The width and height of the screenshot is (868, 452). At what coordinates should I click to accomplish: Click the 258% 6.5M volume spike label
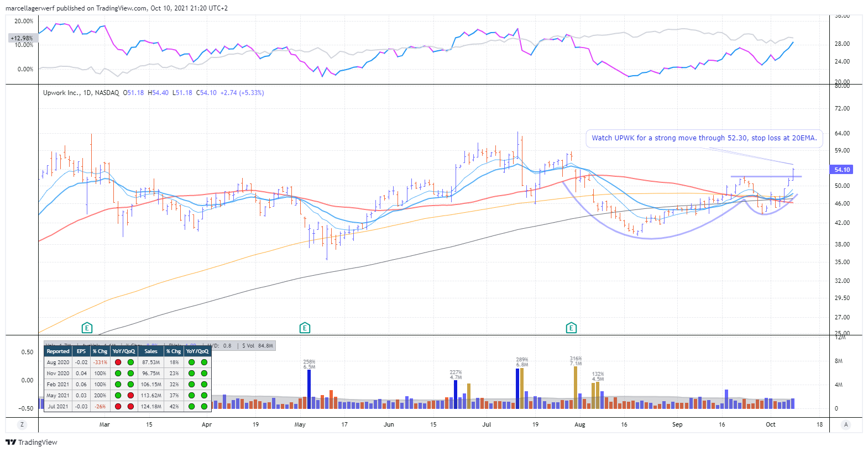point(309,364)
